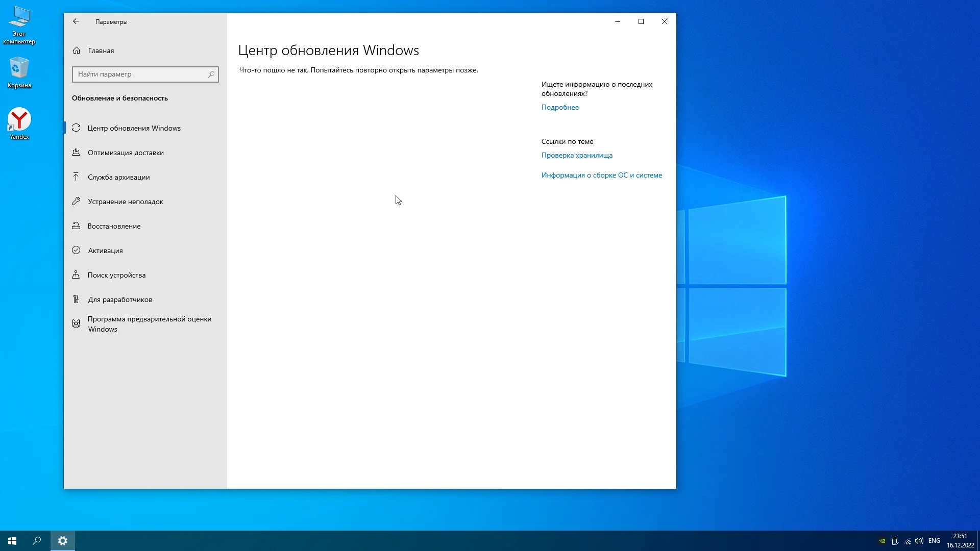The image size is (980, 551).
Task: Focus the Найти параметр search box
Action: coord(140,74)
